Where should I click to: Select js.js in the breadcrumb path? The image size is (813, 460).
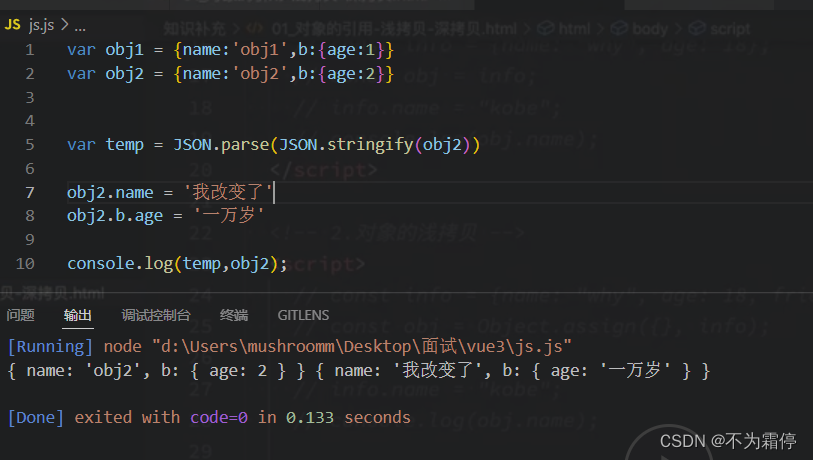pyautogui.click(x=41, y=25)
